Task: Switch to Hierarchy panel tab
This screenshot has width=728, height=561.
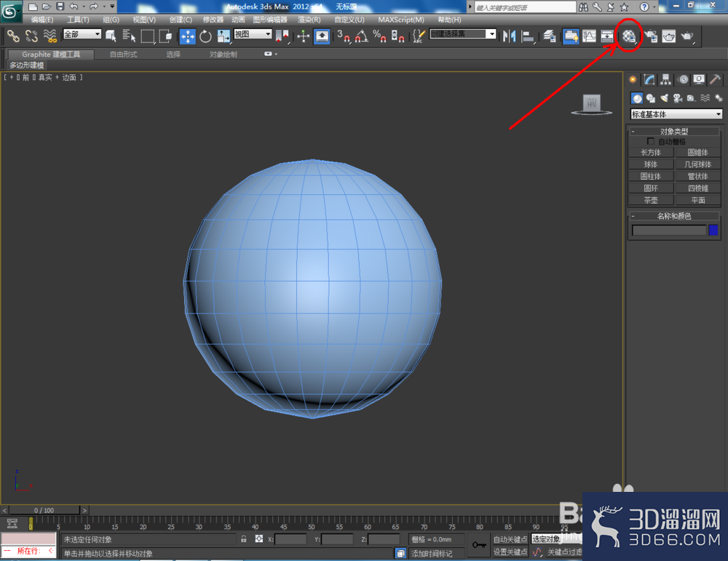Action: (666, 80)
